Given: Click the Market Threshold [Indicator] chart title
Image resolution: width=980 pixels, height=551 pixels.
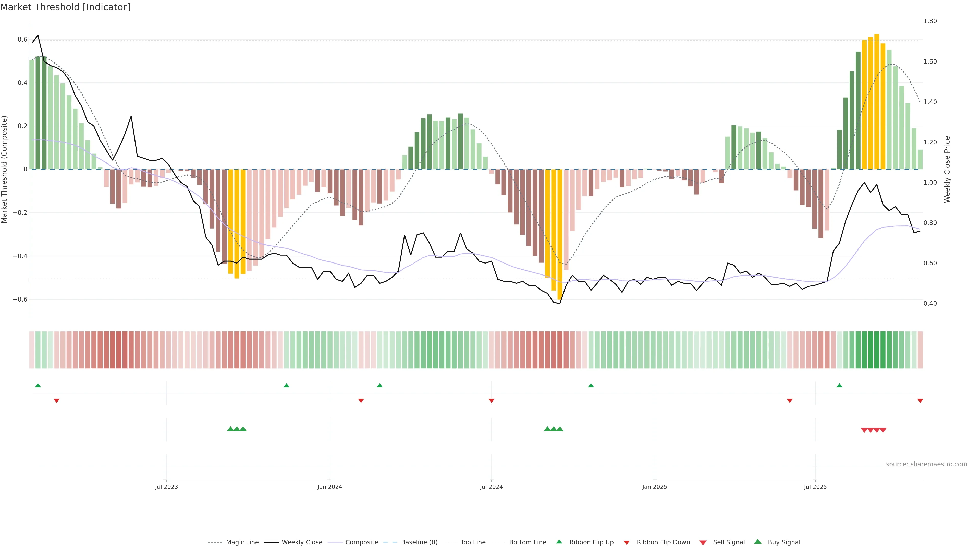Looking at the screenshot, I should pos(65,7).
